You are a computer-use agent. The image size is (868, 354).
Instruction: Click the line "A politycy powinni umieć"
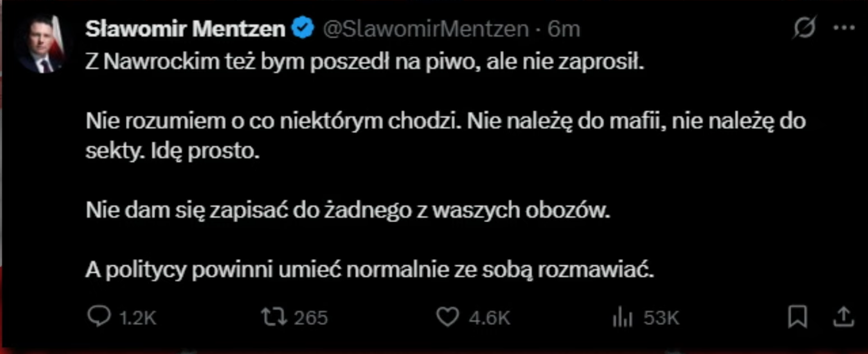[369, 270]
